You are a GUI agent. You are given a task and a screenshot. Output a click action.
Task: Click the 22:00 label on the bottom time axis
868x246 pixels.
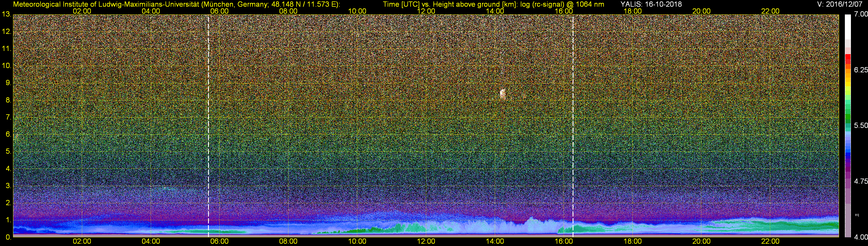click(x=770, y=242)
